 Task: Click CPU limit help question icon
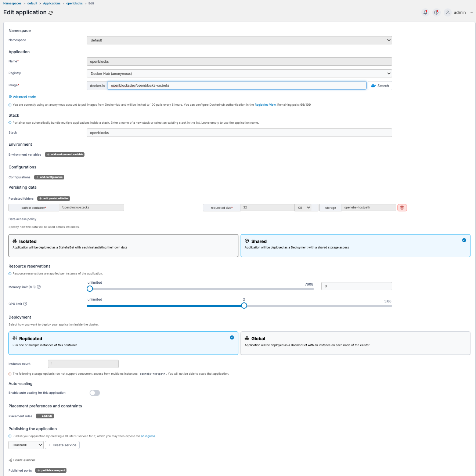(x=25, y=304)
